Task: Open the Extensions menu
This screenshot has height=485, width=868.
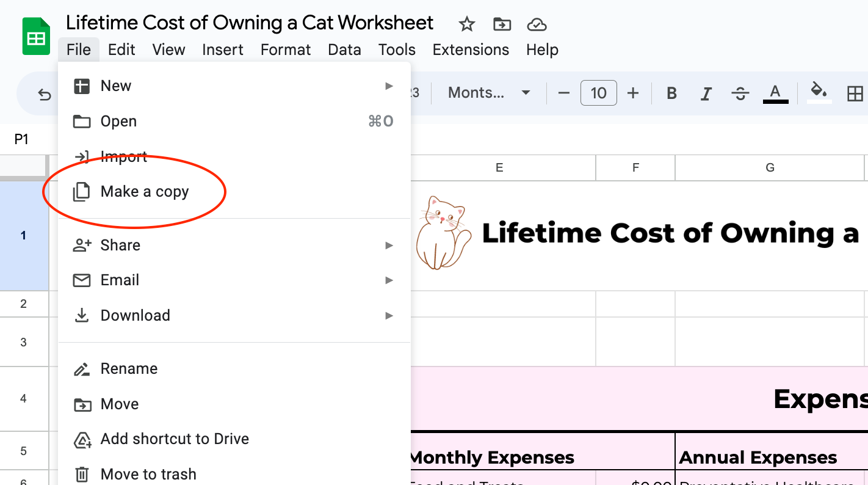Action: point(471,49)
